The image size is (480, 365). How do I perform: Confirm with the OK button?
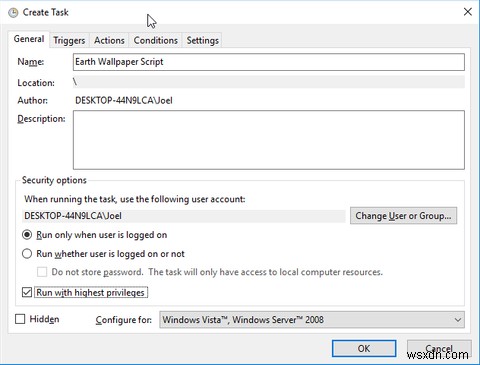click(x=364, y=349)
